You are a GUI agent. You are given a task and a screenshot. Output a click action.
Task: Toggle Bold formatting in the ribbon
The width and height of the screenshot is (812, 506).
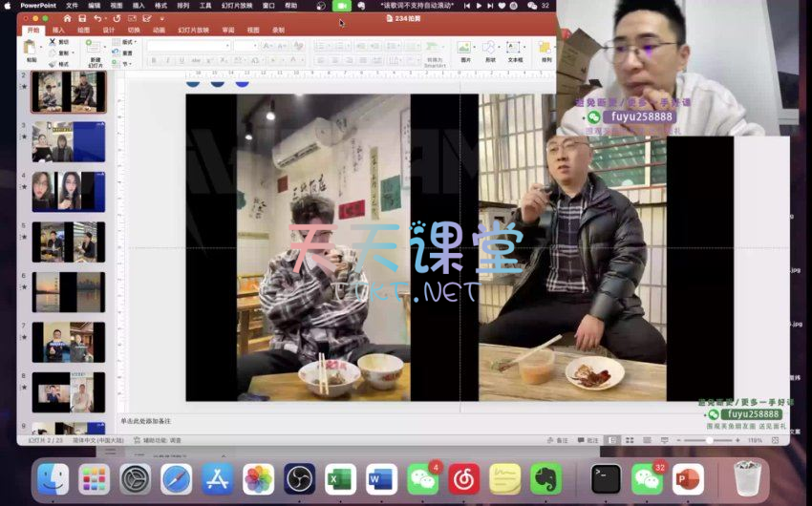[x=154, y=60]
